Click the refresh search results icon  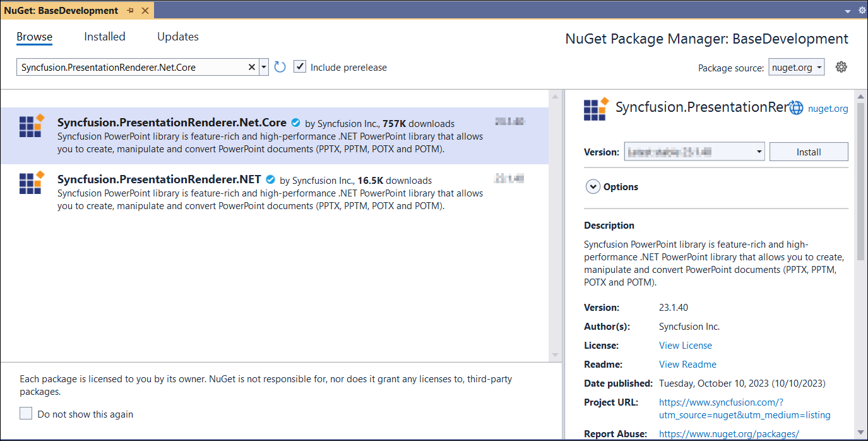(280, 67)
